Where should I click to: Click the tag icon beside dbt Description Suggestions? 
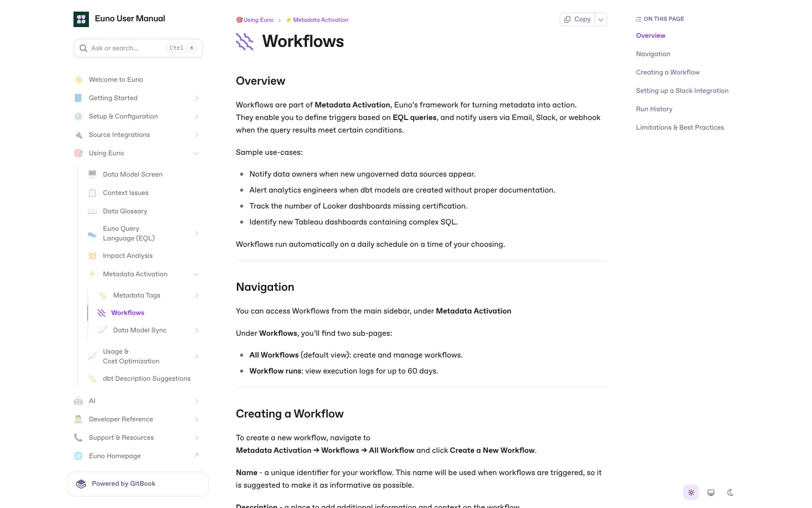[92, 379]
